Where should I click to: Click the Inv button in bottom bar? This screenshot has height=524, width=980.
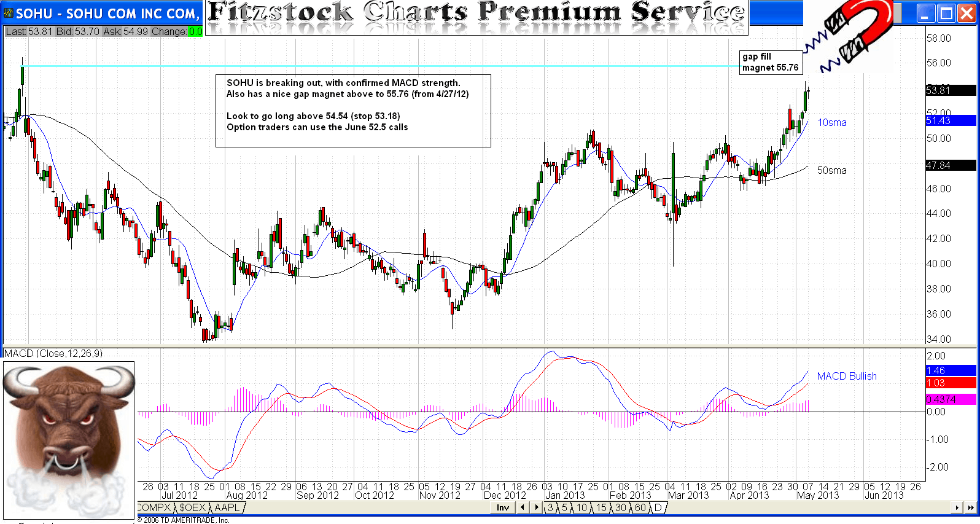(x=503, y=507)
